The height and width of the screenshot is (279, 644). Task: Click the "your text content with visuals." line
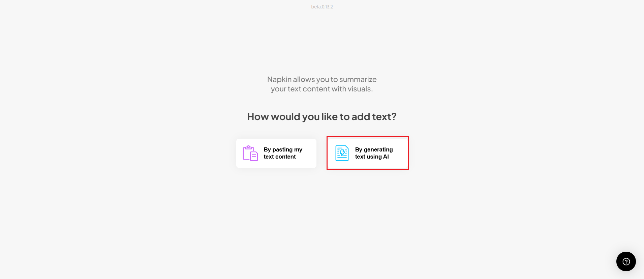322,89
